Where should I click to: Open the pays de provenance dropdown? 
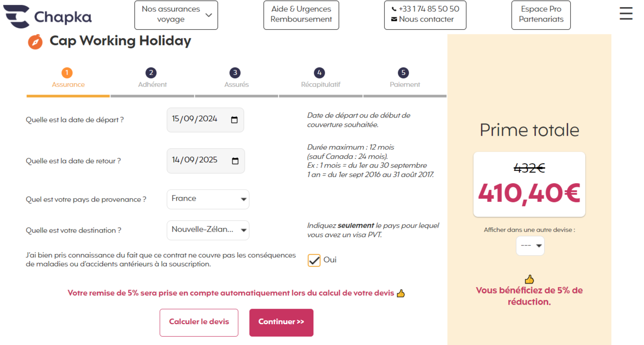click(208, 199)
